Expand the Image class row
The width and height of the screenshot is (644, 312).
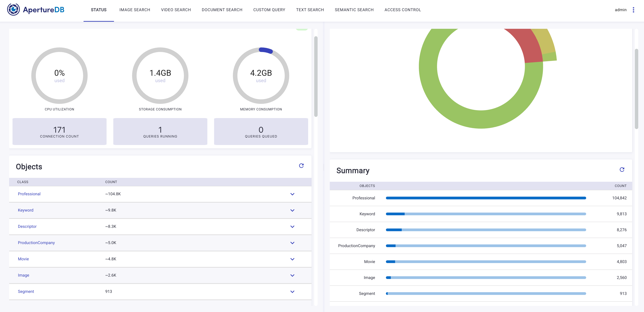tap(292, 275)
